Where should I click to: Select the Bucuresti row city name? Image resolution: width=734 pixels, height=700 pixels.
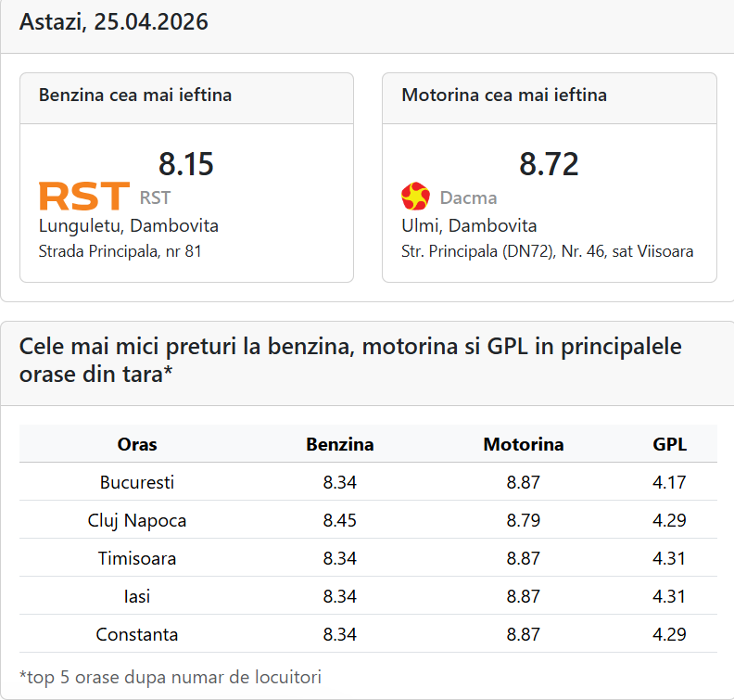pos(137,482)
